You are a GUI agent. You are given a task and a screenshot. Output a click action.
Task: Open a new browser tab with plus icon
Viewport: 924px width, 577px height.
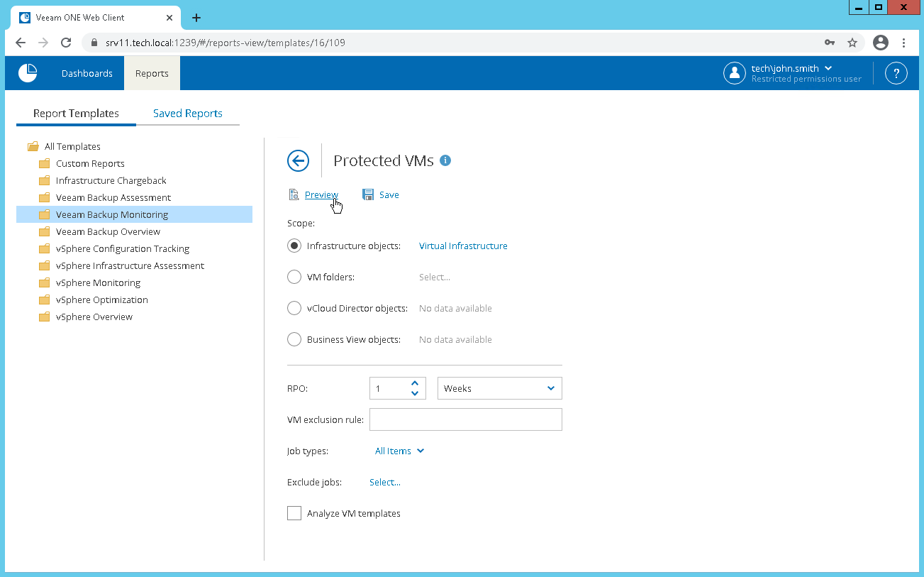[x=196, y=18]
